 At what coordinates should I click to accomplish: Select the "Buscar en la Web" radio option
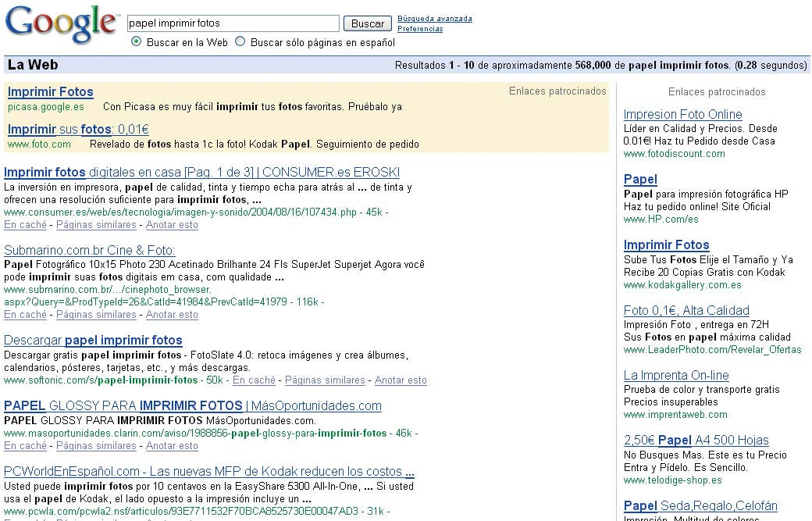(136, 41)
